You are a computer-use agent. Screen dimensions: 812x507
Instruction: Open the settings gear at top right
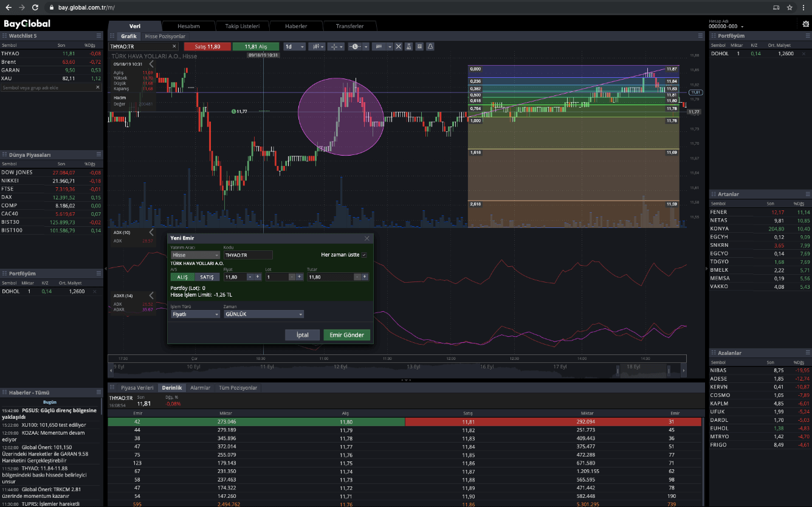click(806, 24)
